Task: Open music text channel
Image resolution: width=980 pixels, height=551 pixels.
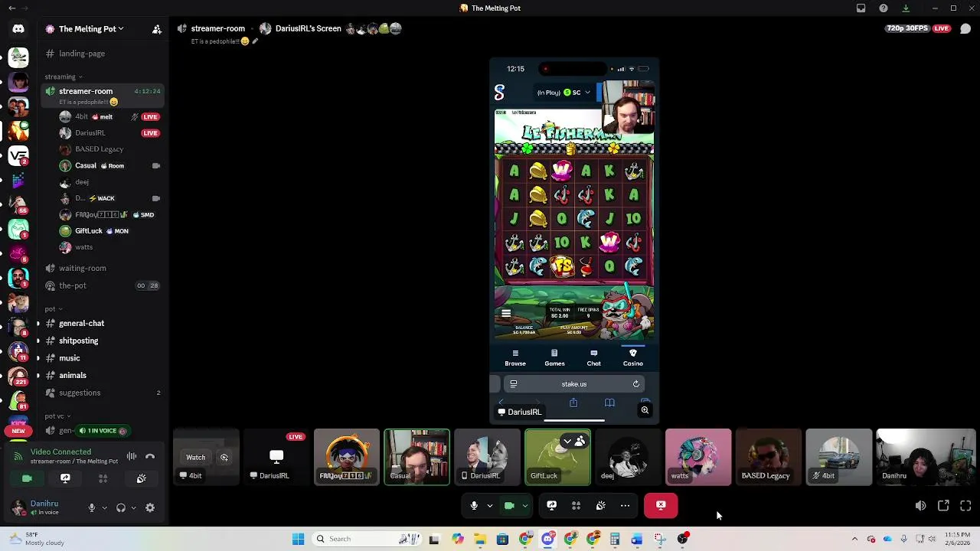Action: pyautogui.click(x=102, y=358)
